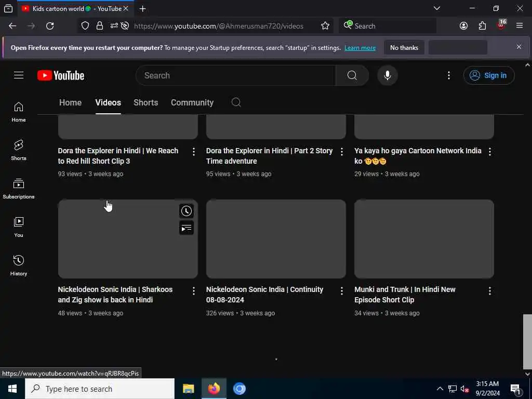
Task: Open Munki and Trunk video title
Action: pos(405,295)
